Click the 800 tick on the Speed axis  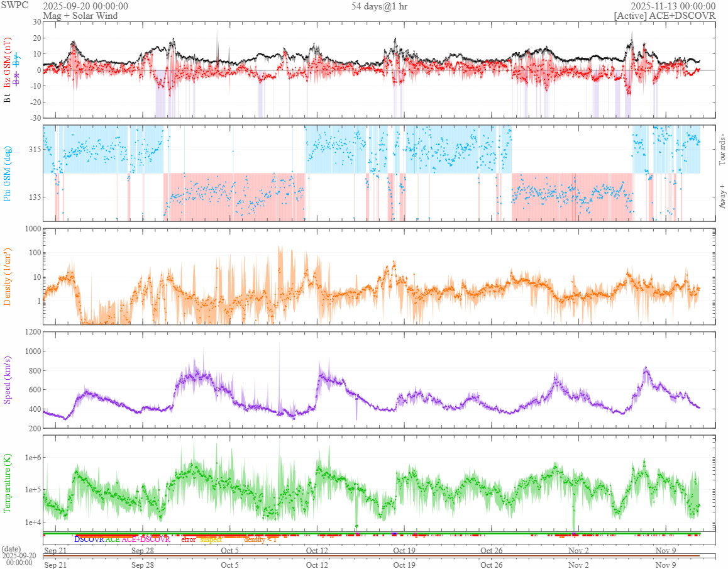click(35, 371)
